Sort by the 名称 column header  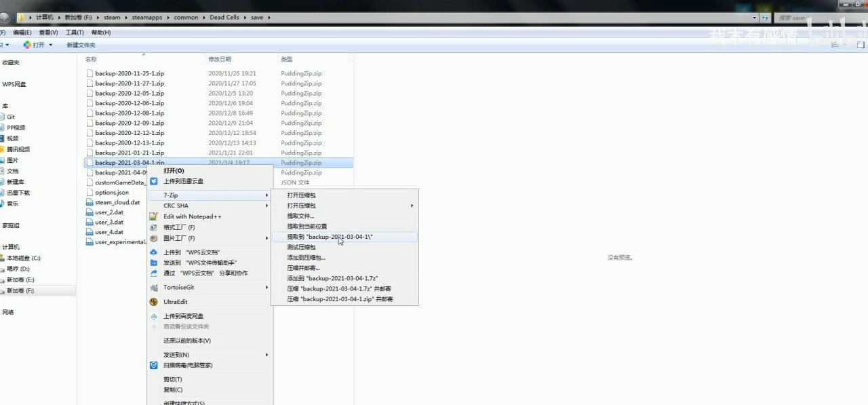(x=91, y=59)
